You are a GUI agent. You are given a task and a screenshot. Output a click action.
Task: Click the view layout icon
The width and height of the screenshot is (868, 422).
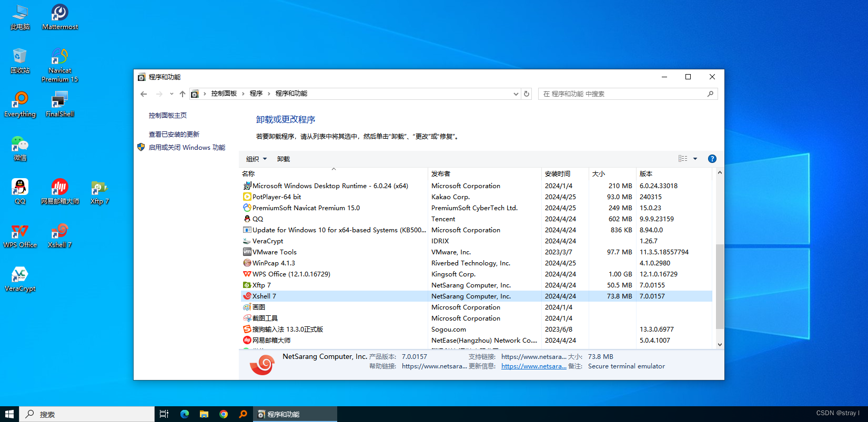(x=683, y=159)
